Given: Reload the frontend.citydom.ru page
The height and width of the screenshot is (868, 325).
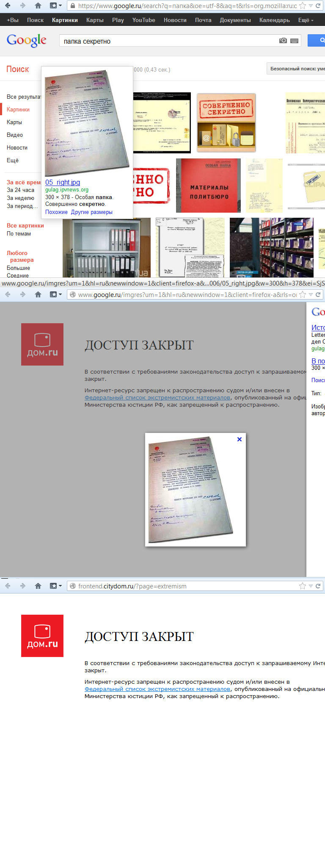Looking at the screenshot, I should (x=318, y=586).
